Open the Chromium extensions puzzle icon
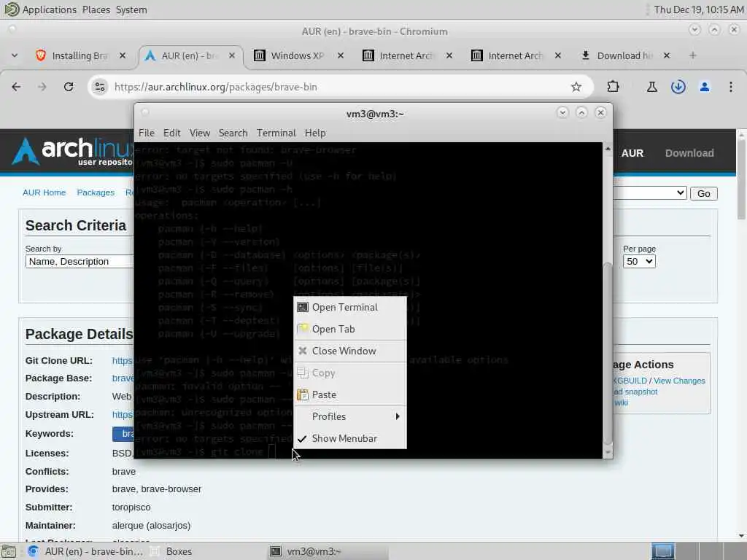 coord(613,87)
